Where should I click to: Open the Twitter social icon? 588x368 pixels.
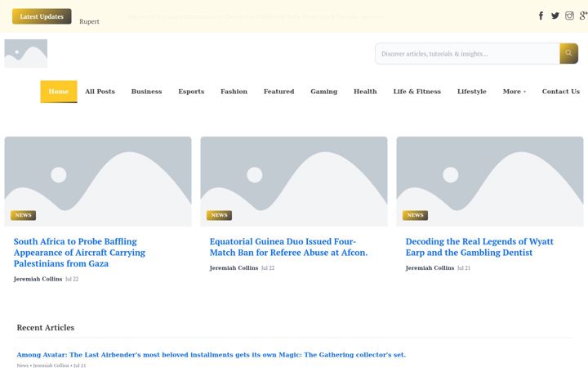tap(555, 16)
